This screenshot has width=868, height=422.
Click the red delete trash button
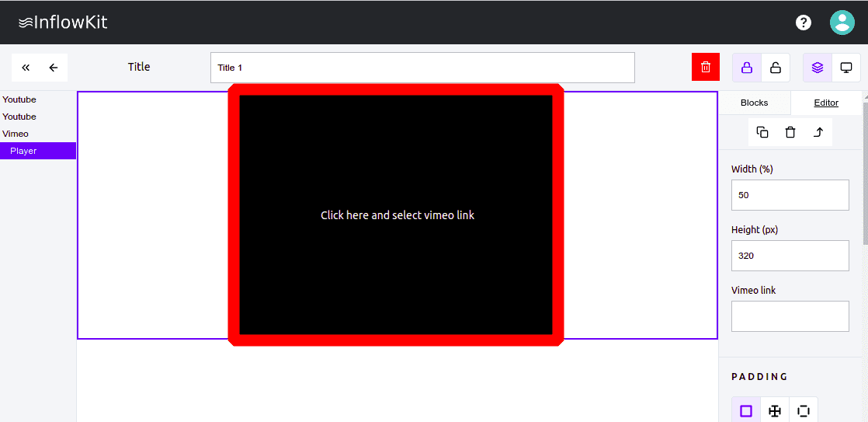[x=705, y=67]
